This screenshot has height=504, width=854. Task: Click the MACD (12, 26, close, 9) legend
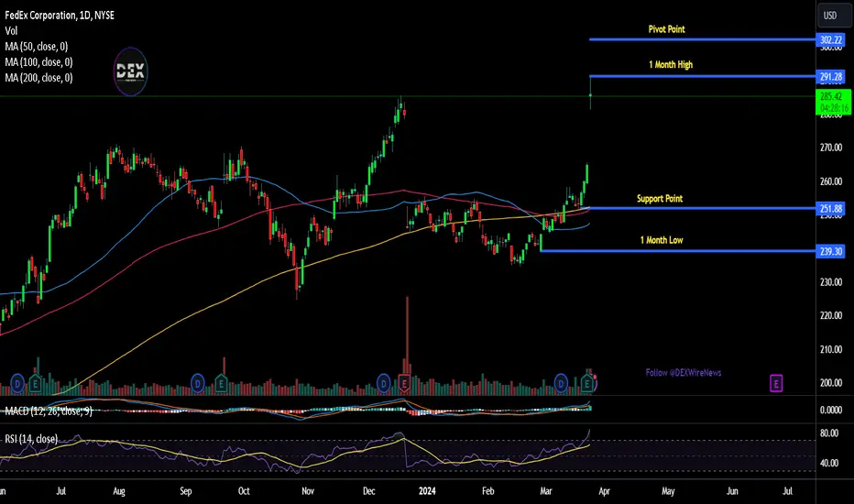pos(49,411)
